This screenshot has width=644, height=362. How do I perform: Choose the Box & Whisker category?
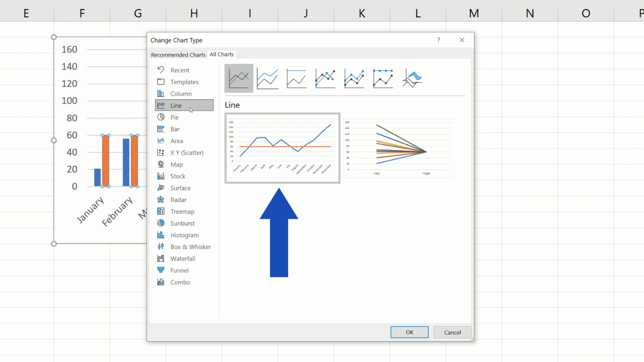point(190,247)
